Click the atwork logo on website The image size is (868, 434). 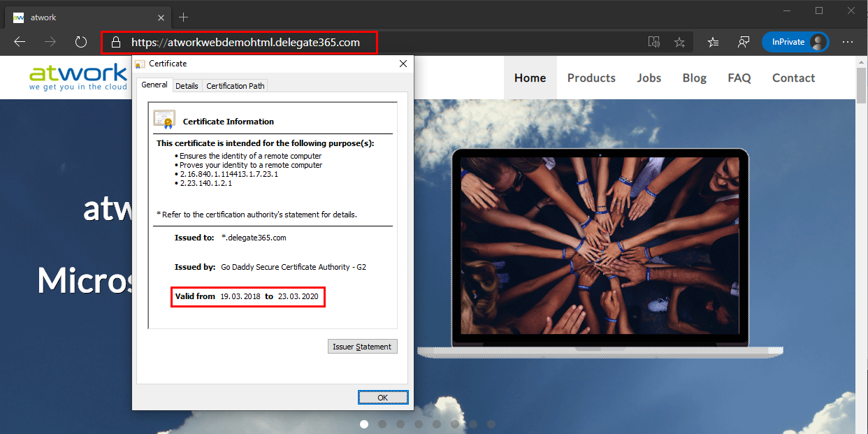78,78
